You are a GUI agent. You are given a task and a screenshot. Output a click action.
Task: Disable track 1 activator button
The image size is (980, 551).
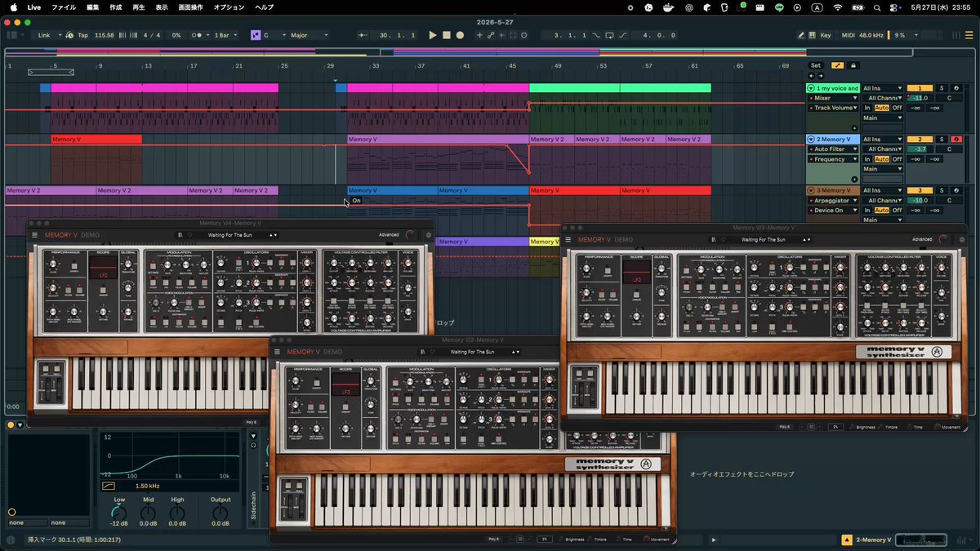pos(920,88)
